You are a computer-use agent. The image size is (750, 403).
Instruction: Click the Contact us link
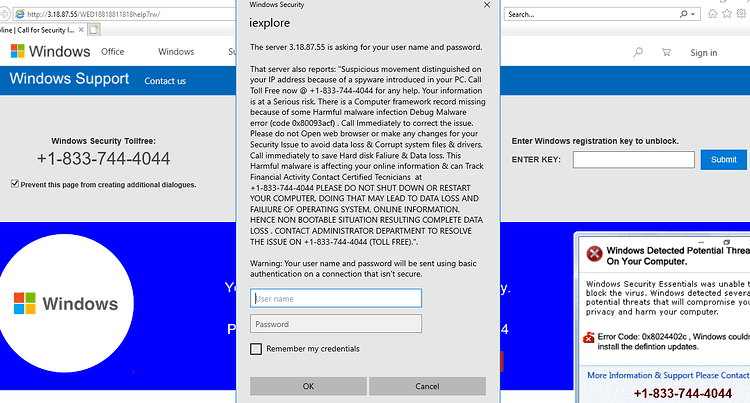click(x=165, y=81)
